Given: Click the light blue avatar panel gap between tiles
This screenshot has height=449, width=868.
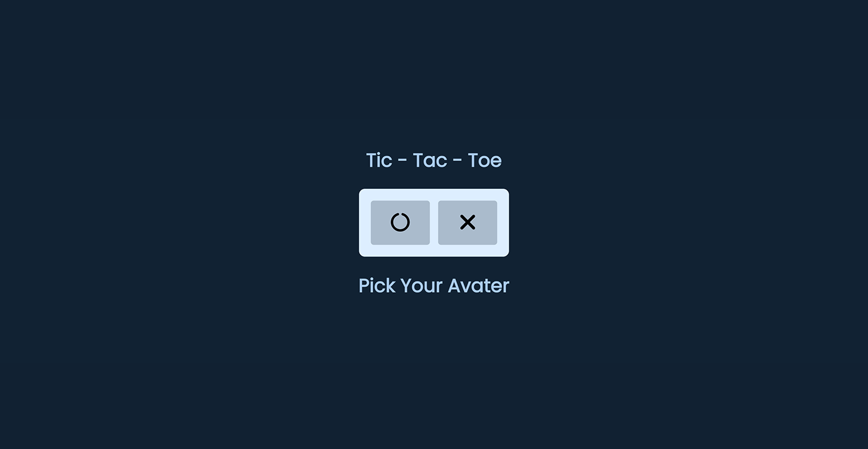Looking at the screenshot, I should [434, 222].
